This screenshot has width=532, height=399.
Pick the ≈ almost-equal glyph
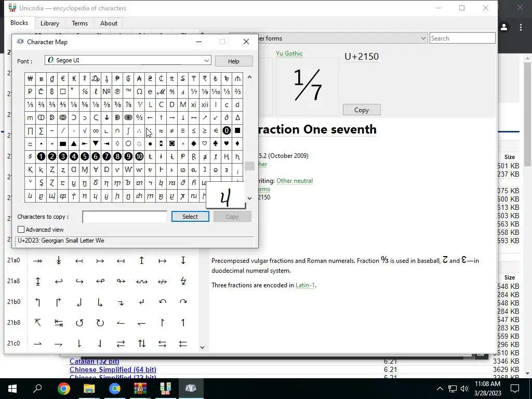[161, 130]
